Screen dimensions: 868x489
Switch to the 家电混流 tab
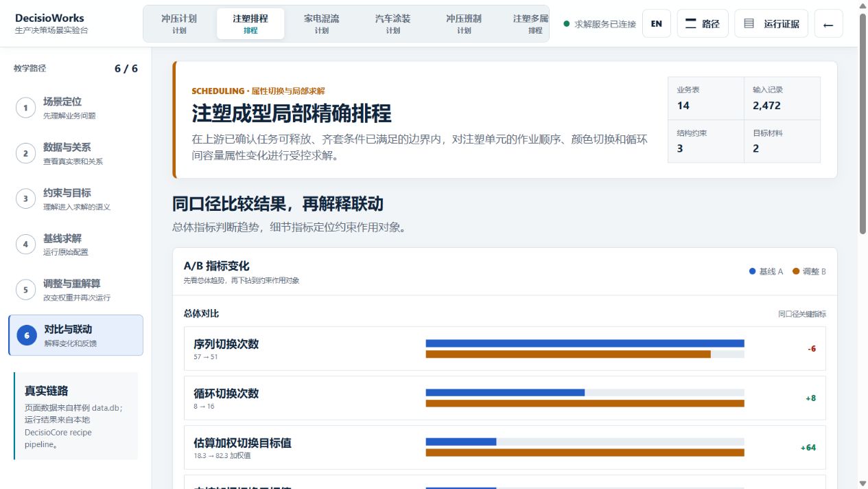click(x=322, y=24)
